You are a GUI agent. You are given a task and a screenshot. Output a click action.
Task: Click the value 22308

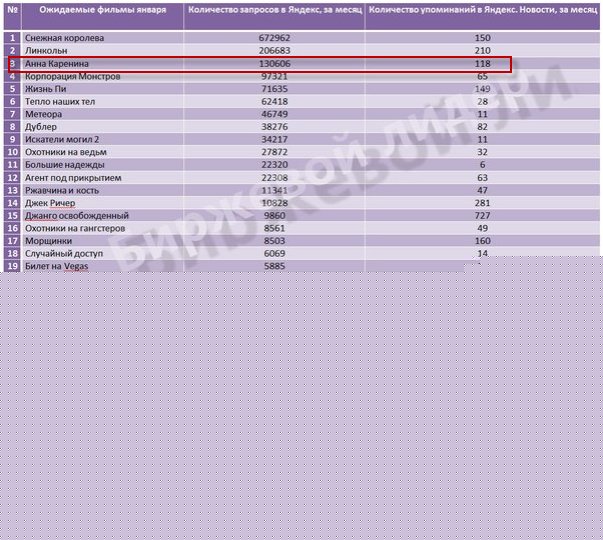[274, 178]
